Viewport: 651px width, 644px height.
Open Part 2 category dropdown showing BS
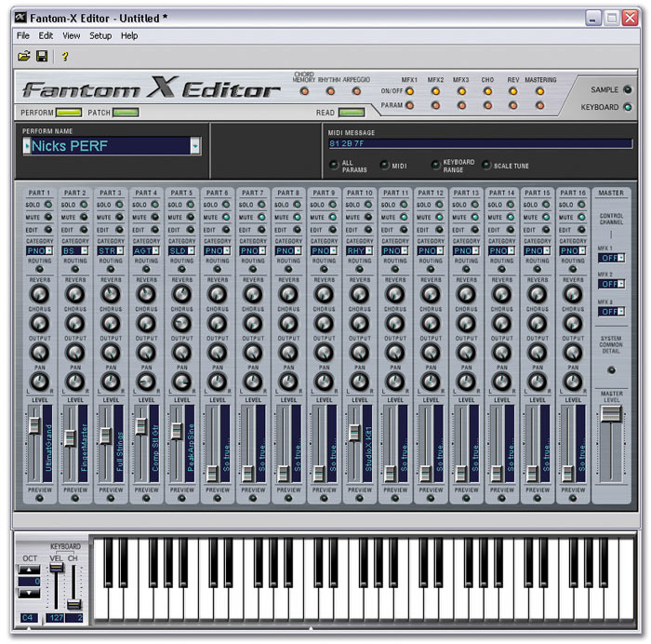click(84, 251)
